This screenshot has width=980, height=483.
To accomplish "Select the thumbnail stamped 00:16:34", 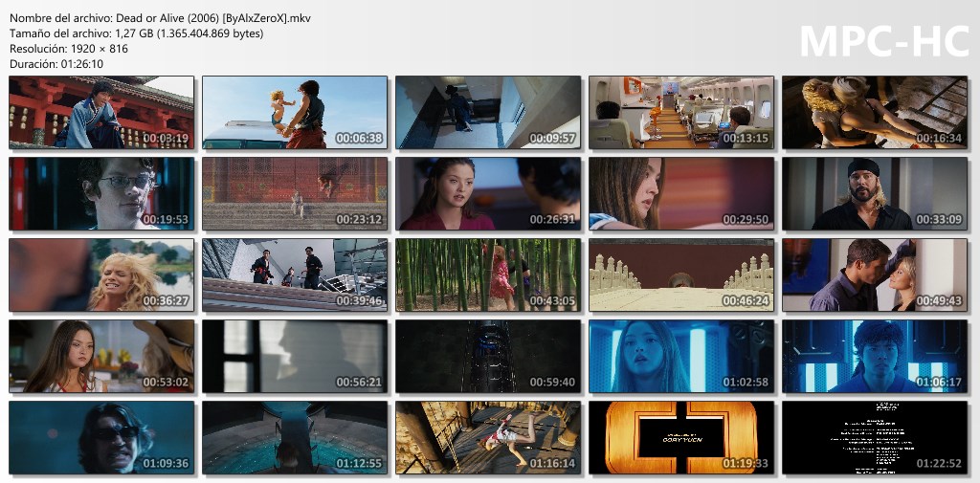I will pyautogui.click(x=875, y=113).
